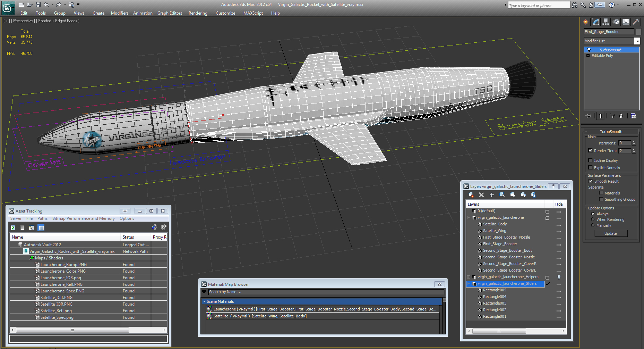The width and height of the screenshot is (644, 349).
Task: Open the Graph Editors menu
Action: click(170, 13)
